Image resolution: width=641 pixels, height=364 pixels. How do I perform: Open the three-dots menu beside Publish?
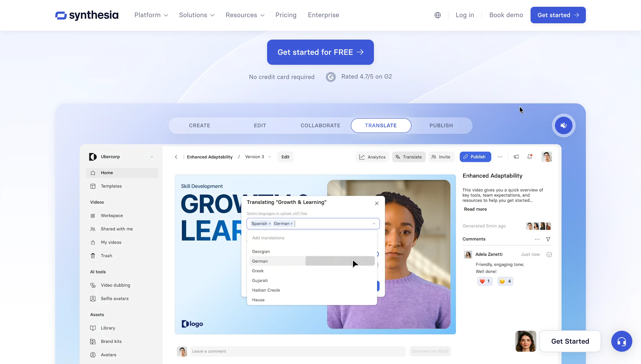click(500, 157)
